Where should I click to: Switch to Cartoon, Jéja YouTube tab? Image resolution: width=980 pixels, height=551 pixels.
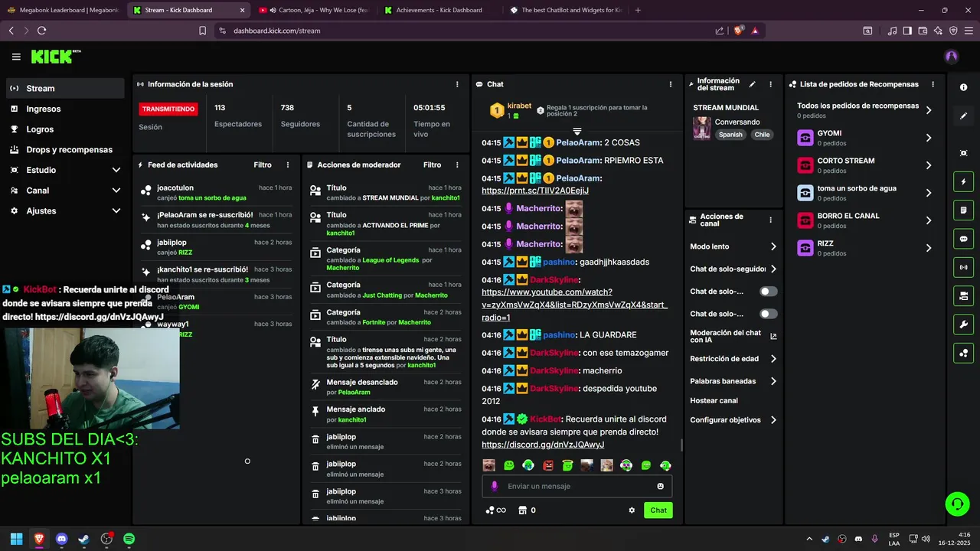click(314, 10)
